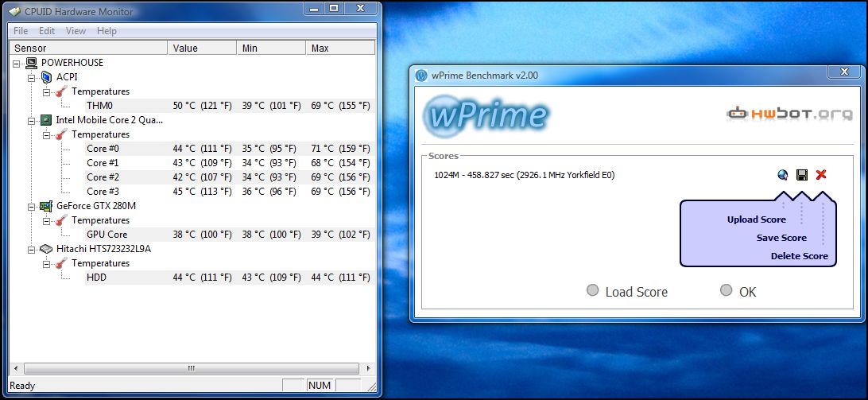Collapse the Temperatures node under Hitachi drive
Screen dimensions: 868x400
point(46,264)
